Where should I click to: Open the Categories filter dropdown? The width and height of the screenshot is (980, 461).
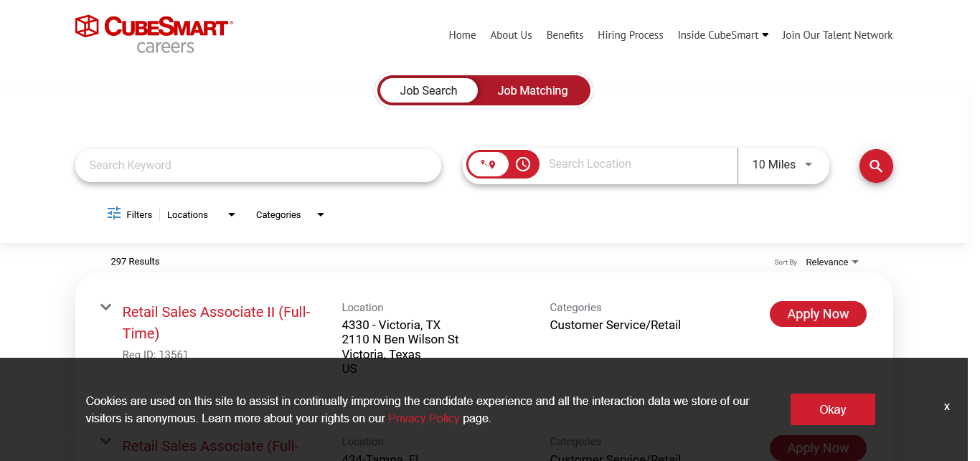coord(290,214)
